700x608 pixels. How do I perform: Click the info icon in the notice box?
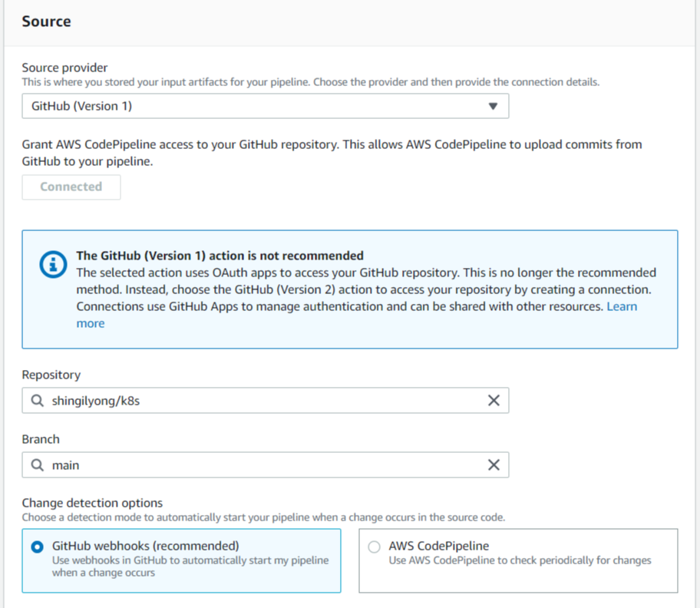pos(53,265)
